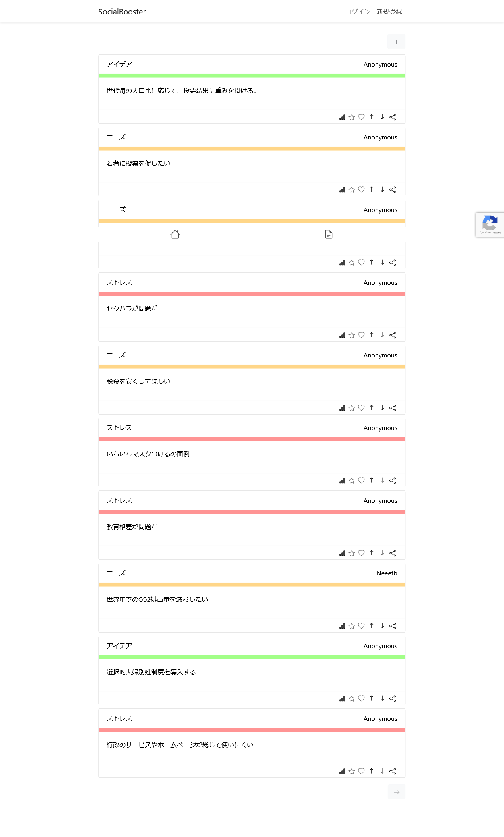Show stats chart for CO2排出量 post
The height and width of the screenshot is (837, 504).
pos(342,626)
